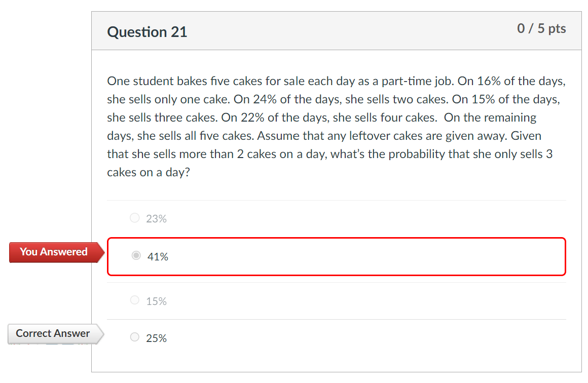The width and height of the screenshot is (588, 383).
Task: Click the 25% answer label text
Action: [x=157, y=337]
